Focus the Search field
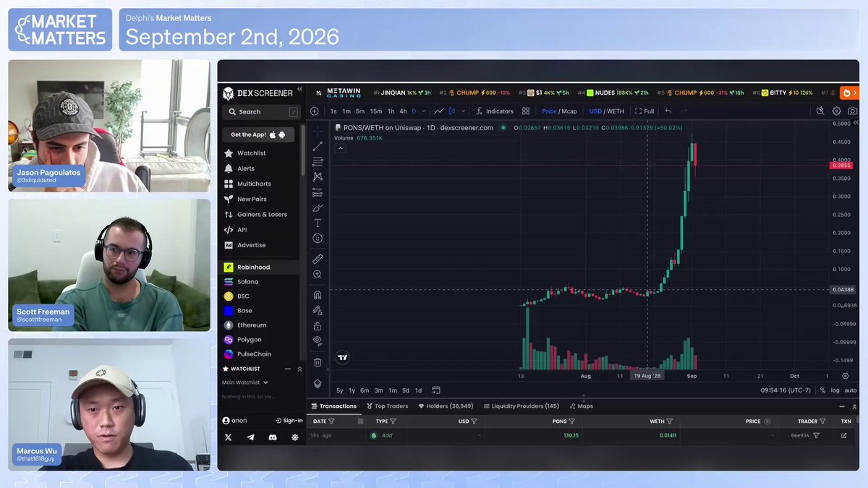 pos(261,112)
